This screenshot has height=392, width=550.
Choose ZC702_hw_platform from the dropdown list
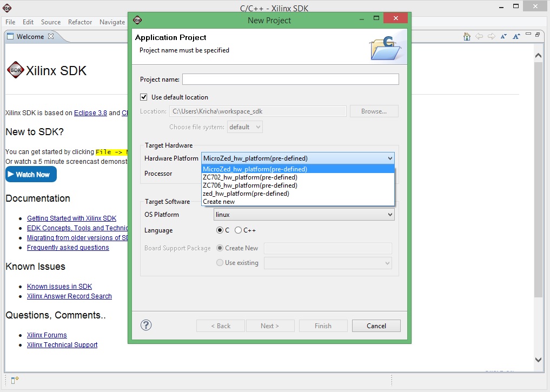pyautogui.click(x=250, y=177)
